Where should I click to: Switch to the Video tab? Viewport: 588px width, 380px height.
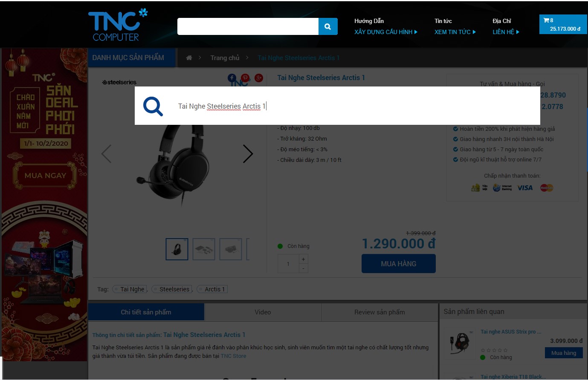pos(263,312)
